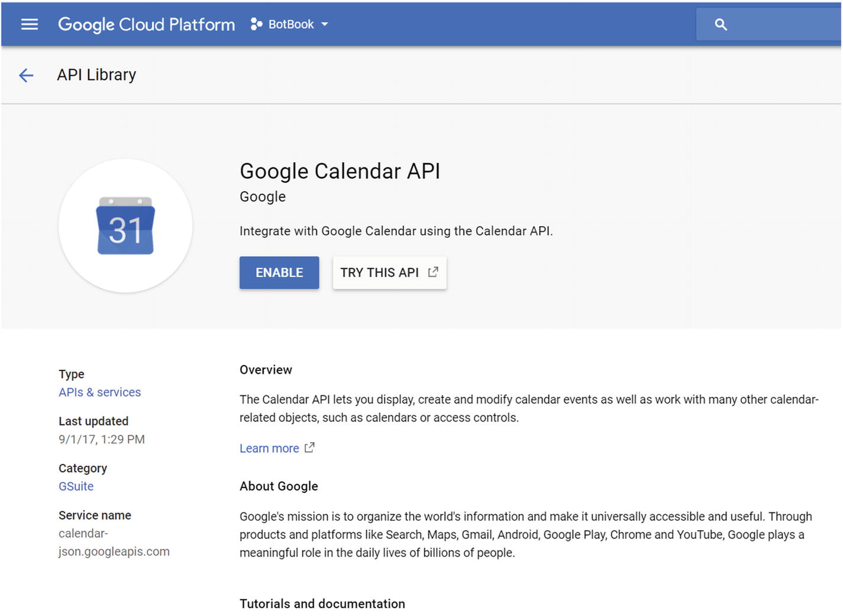Click the TRY THIS API button
This screenshot has width=843, height=616.
point(380,273)
